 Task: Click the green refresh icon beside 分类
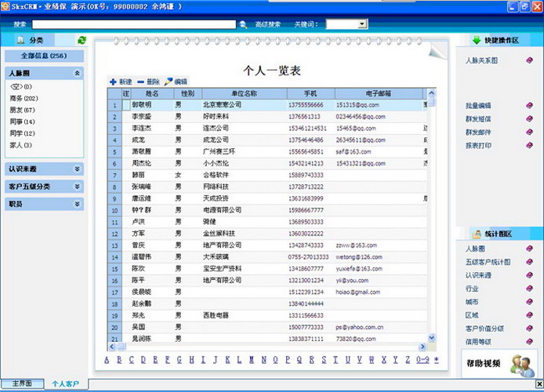tap(82, 40)
